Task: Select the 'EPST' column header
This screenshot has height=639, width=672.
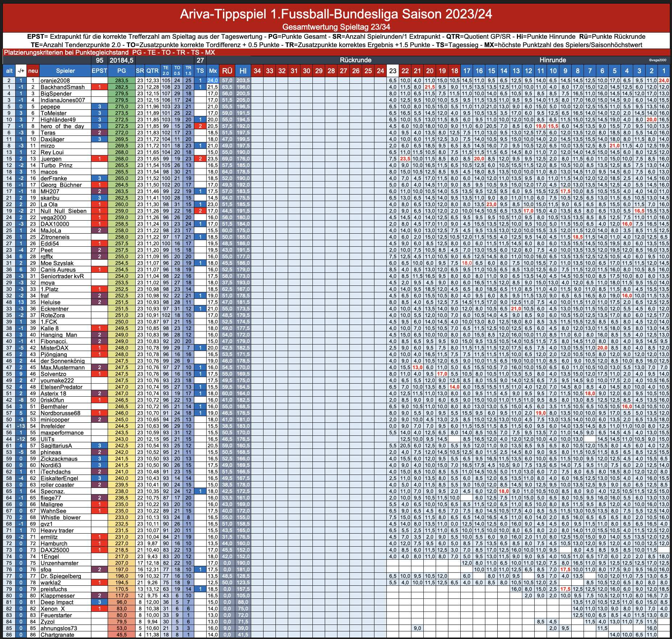Action: 99,71
